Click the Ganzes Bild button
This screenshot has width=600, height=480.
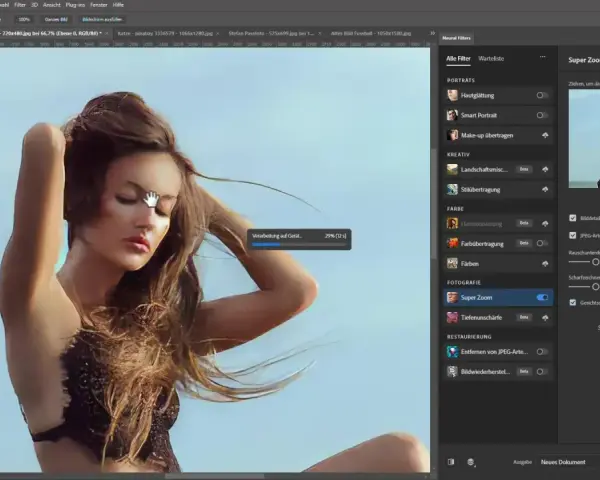point(56,19)
